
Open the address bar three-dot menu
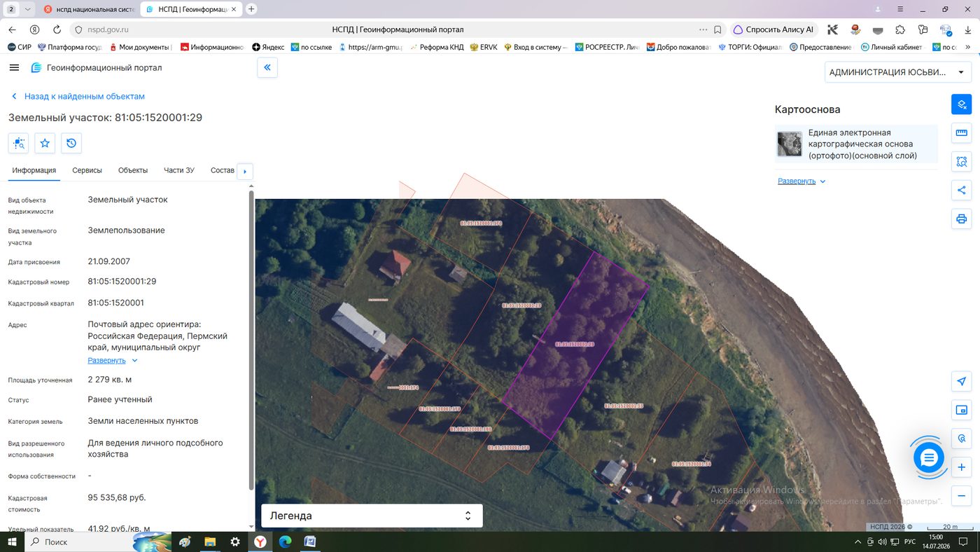[703, 29]
